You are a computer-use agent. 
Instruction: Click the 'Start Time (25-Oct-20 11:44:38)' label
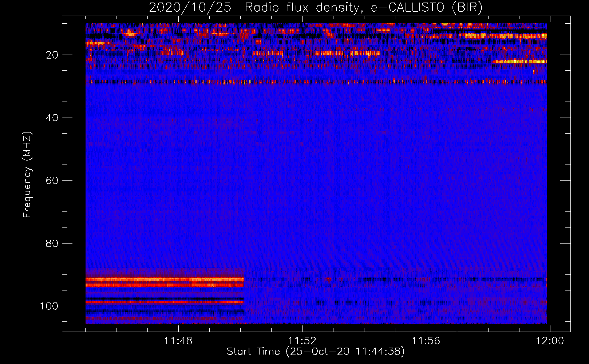click(x=316, y=352)
